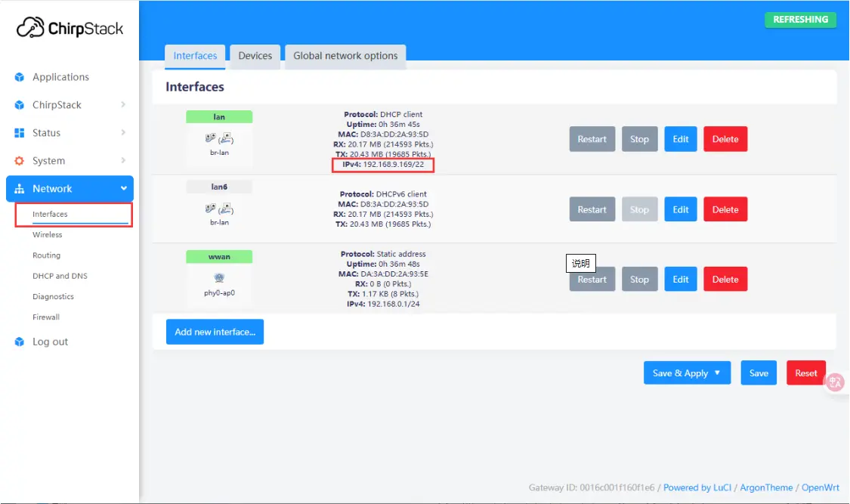
Task: Edit the lan6 interface
Action: [680, 209]
